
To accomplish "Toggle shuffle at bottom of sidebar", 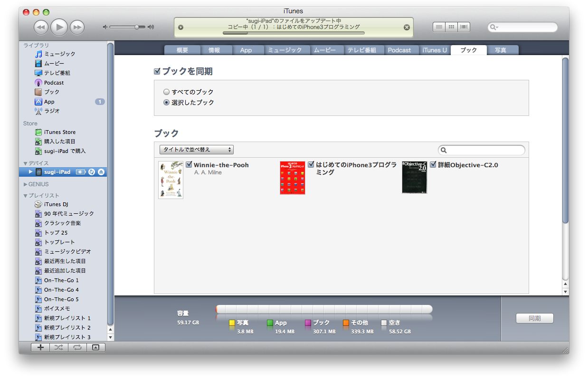I will 58,348.
